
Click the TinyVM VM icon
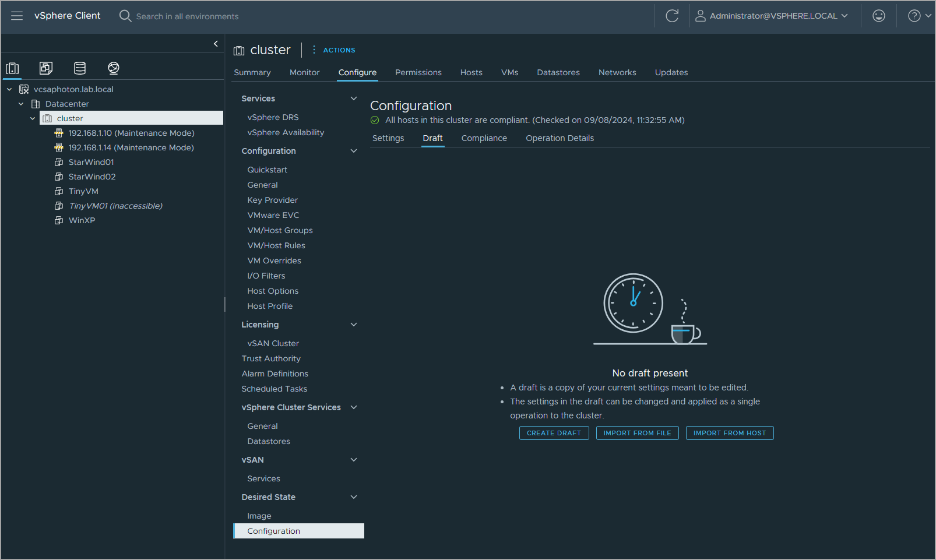(x=59, y=191)
